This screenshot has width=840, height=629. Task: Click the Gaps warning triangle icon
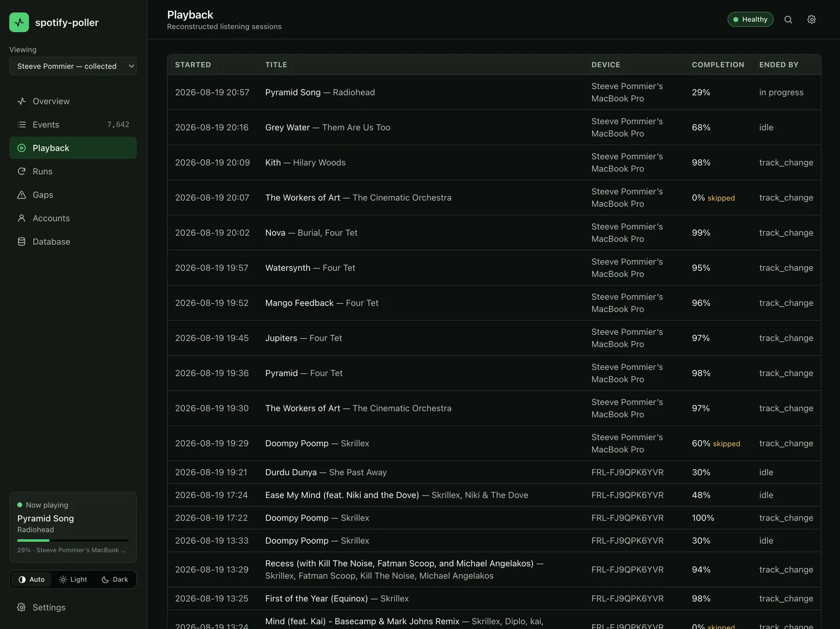tap(22, 195)
